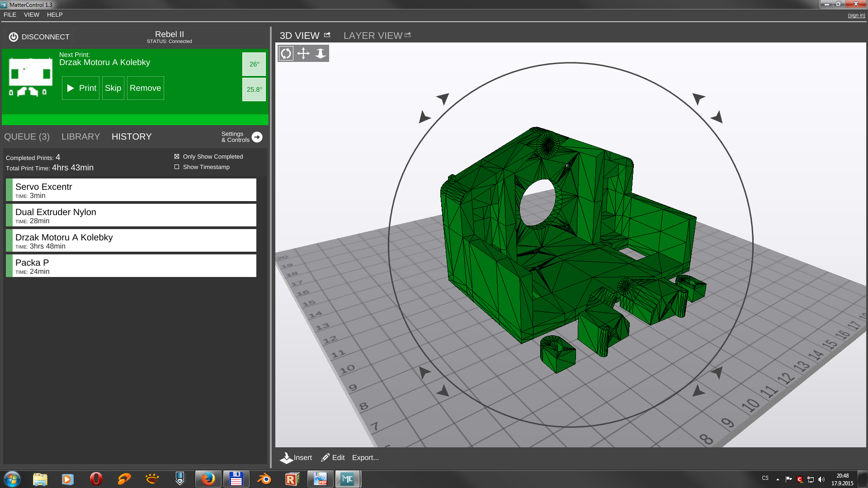
Task: Select the Dual Extruder Nylon history entry
Action: pyautogui.click(x=131, y=216)
